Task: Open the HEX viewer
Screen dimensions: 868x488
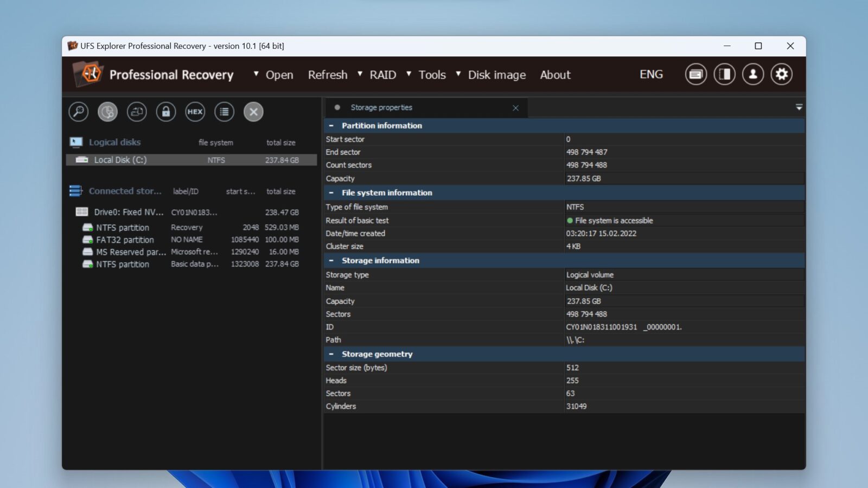Action: (x=195, y=112)
